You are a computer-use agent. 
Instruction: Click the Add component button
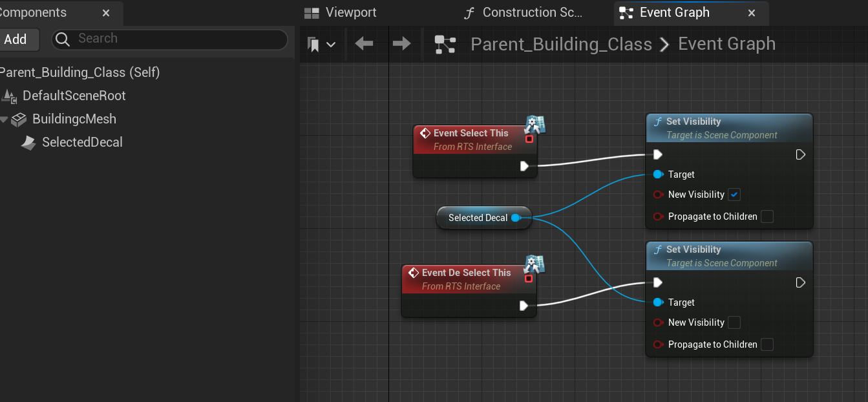click(18, 39)
